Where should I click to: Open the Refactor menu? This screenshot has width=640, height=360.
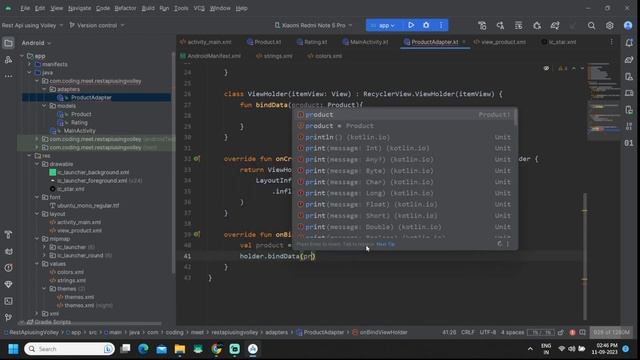pyautogui.click(x=125, y=8)
